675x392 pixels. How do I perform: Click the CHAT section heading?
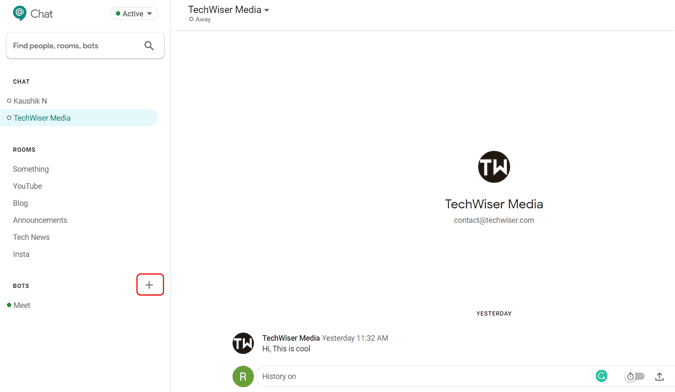(x=21, y=82)
